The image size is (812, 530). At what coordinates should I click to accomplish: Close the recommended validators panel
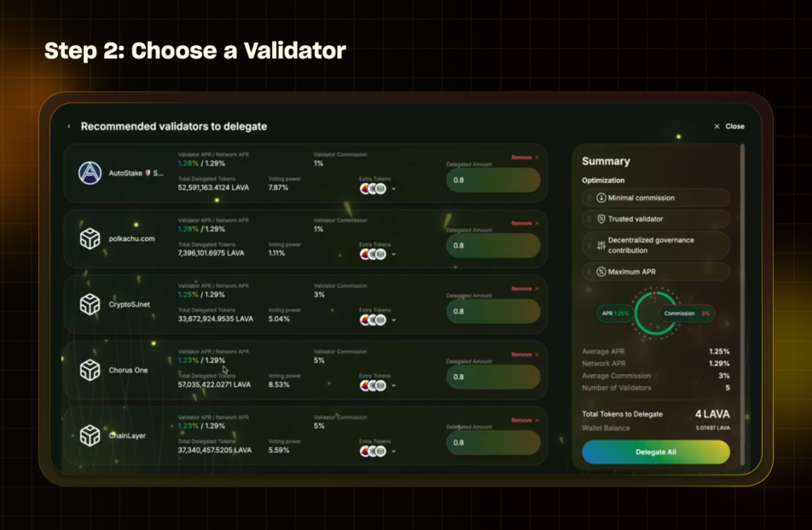pyautogui.click(x=730, y=126)
